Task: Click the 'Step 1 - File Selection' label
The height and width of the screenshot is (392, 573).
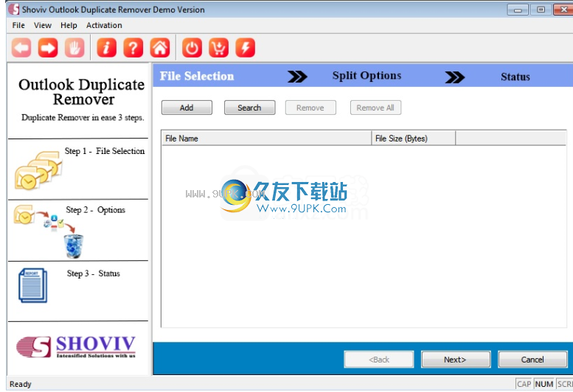Action: click(105, 151)
